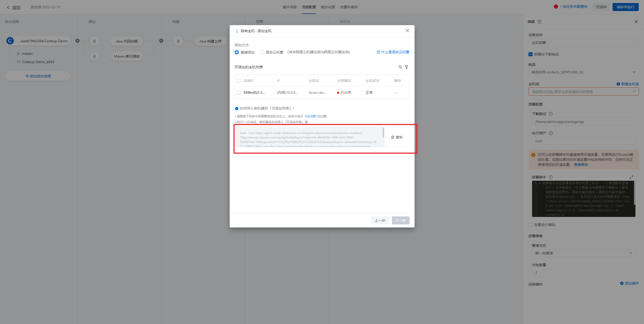Screen dimensions: 644x324
Task: Click the command box scrollbar
Action: pyautogui.click(x=383, y=133)
